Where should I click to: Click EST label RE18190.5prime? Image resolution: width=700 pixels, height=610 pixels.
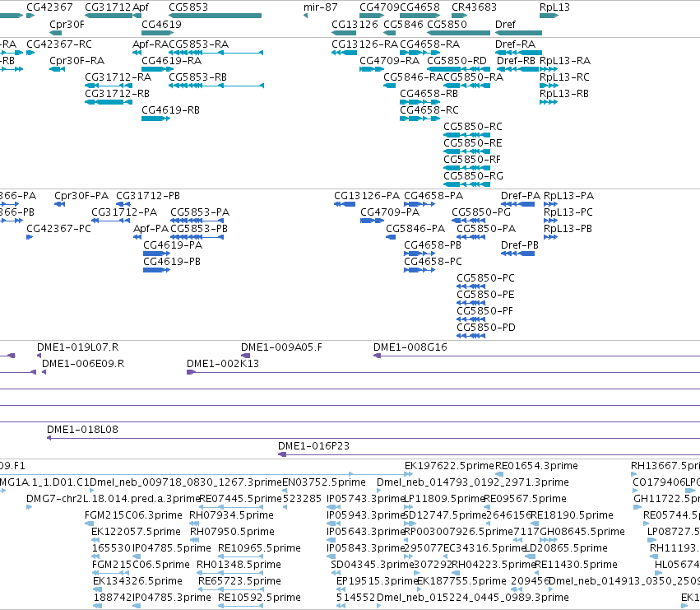click(x=572, y=515)
